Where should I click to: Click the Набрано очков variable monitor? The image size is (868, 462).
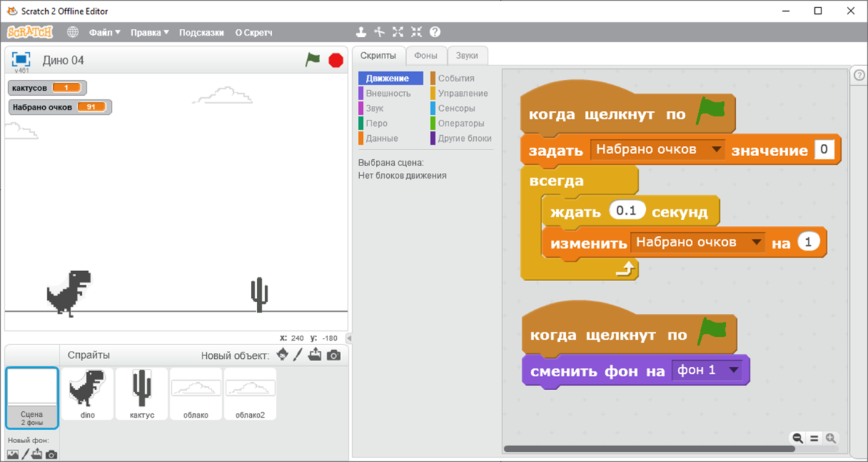[x=60, y=107]
